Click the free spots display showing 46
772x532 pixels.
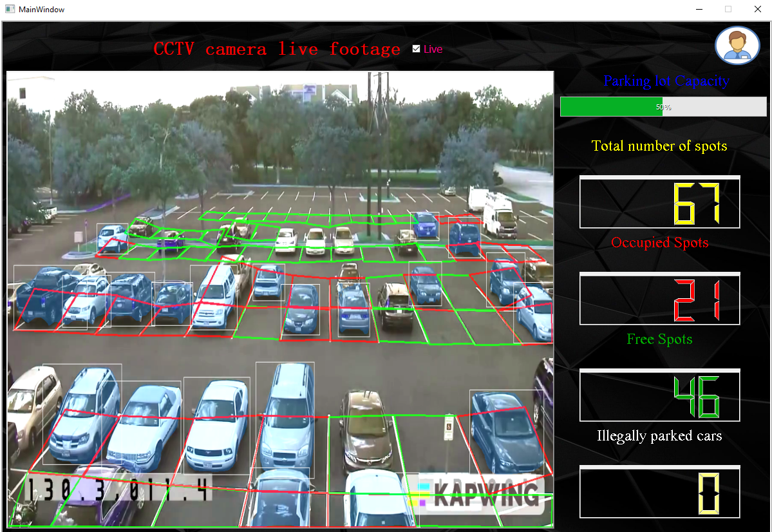pyautogui.click(x=659, y=395)
